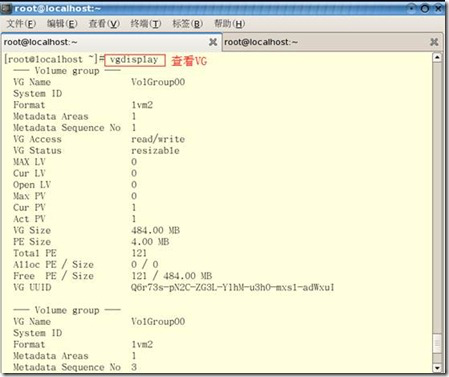Screen dimensions: 449x377
Task: Minimize the terminal window
Action: tap(413, 8)
